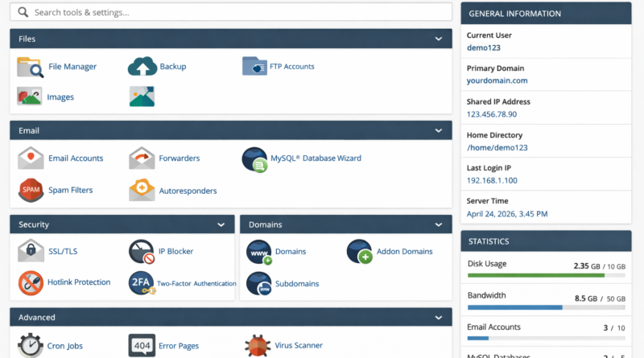Collapse the Email section chevron
Viewport: 644px width, 358px height.
point(439,130)
